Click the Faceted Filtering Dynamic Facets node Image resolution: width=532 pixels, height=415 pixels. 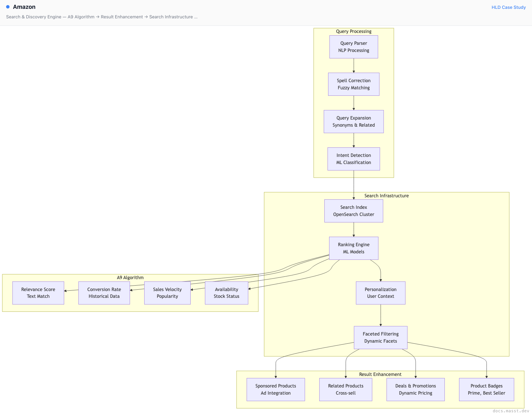click(380, 338)
